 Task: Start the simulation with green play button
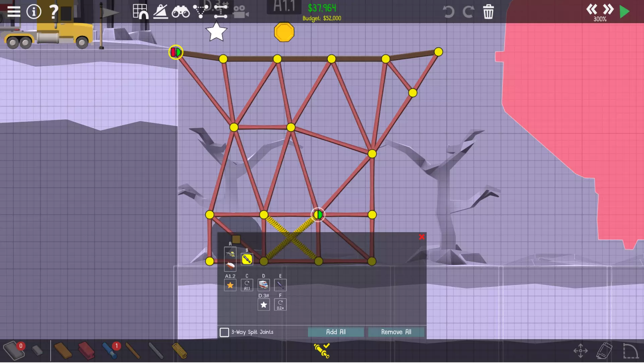[624, 12]
